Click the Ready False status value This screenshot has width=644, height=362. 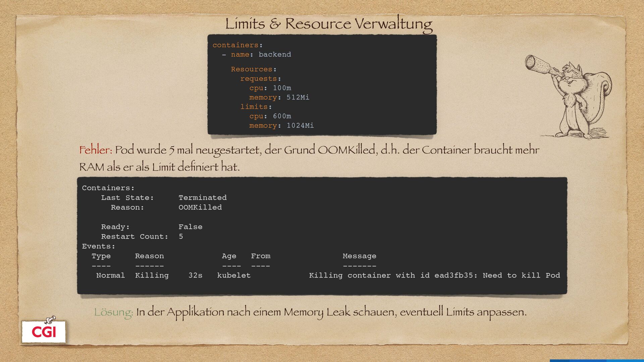click(x=190, y=227)
